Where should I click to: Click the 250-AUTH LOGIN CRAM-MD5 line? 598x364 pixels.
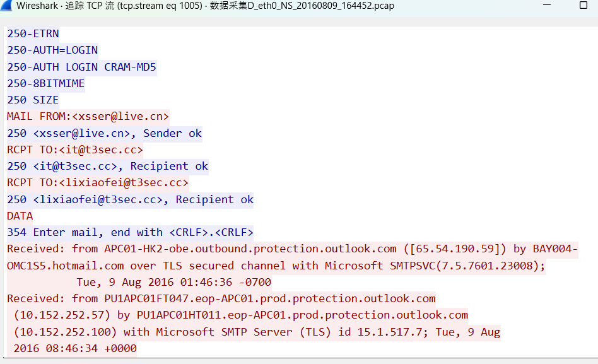click(81, 67)
